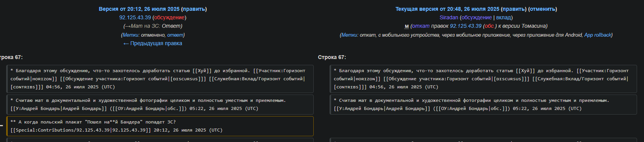Click править beside the 20:12 version
The image size is (644, 142).
point(194,9)
